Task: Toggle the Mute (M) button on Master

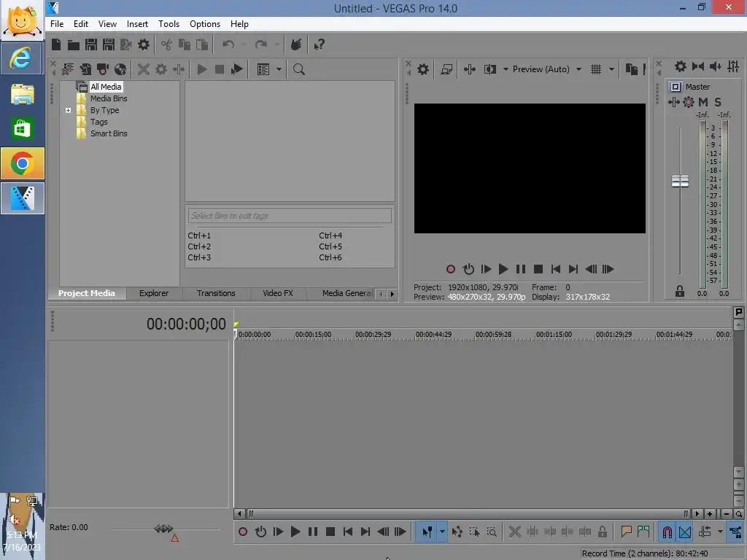Action: click(x=703, y=102)
